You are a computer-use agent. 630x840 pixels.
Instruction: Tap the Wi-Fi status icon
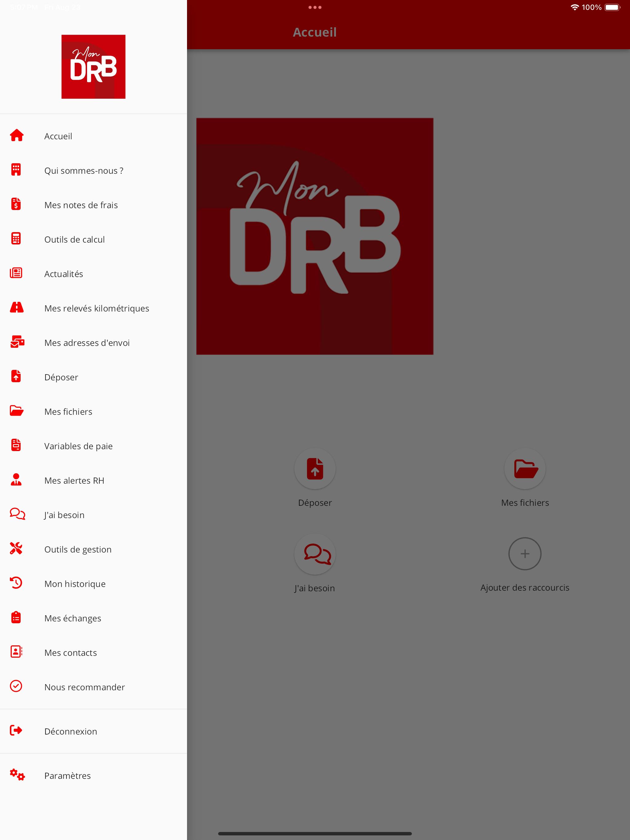[575, 7]
